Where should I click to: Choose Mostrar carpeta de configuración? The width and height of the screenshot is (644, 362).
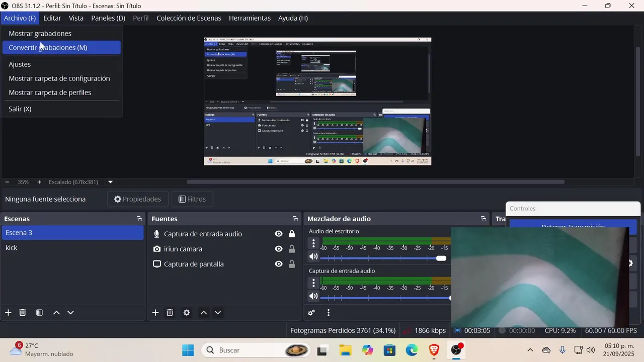pyautogui.click(x=61, y=78)
